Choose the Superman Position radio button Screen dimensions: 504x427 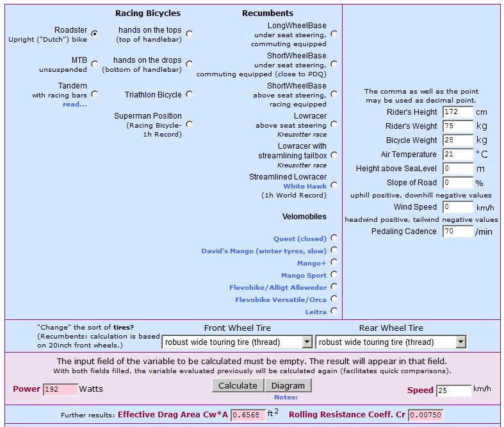[x=190, y=124]
